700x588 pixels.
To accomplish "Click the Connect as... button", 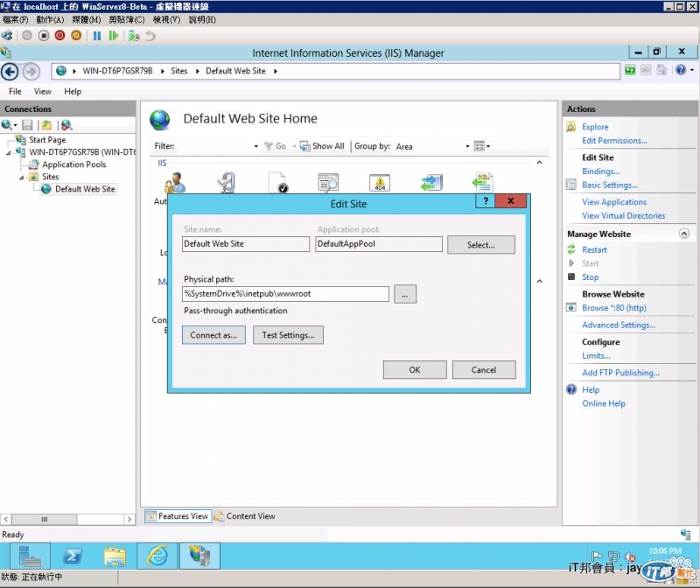I will [213, 335].
